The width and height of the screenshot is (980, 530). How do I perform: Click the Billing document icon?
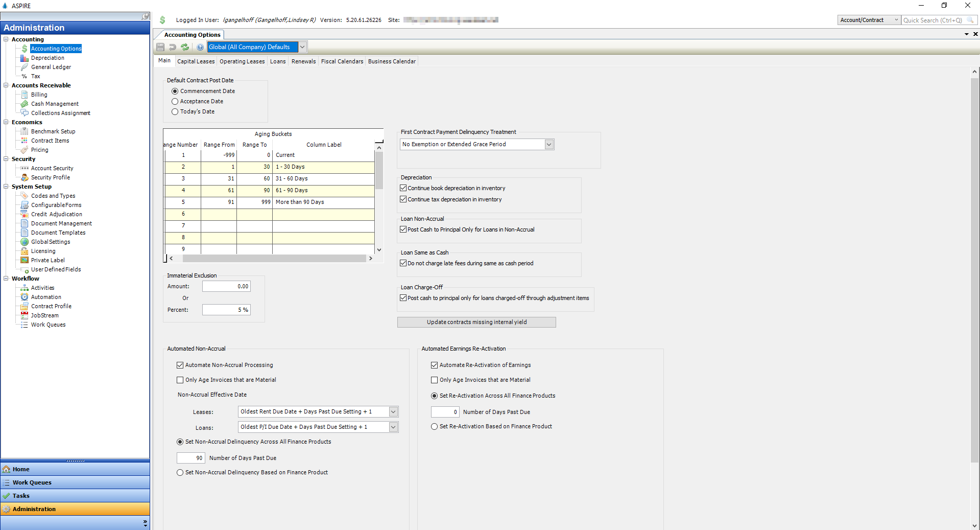25,95
